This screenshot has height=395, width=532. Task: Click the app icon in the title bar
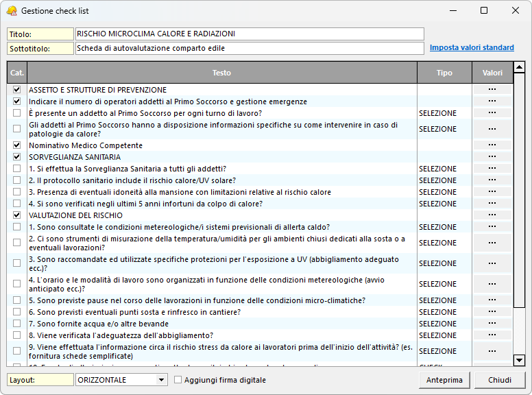pos(12,11)
